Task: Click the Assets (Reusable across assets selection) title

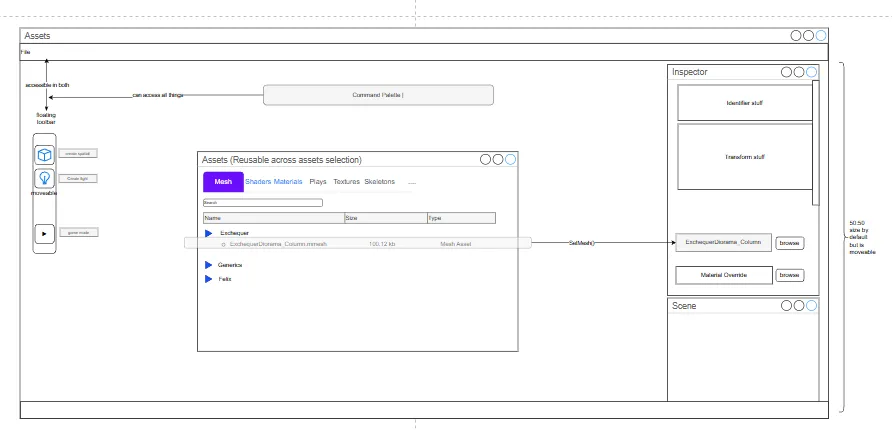Action: click(282, 160)
